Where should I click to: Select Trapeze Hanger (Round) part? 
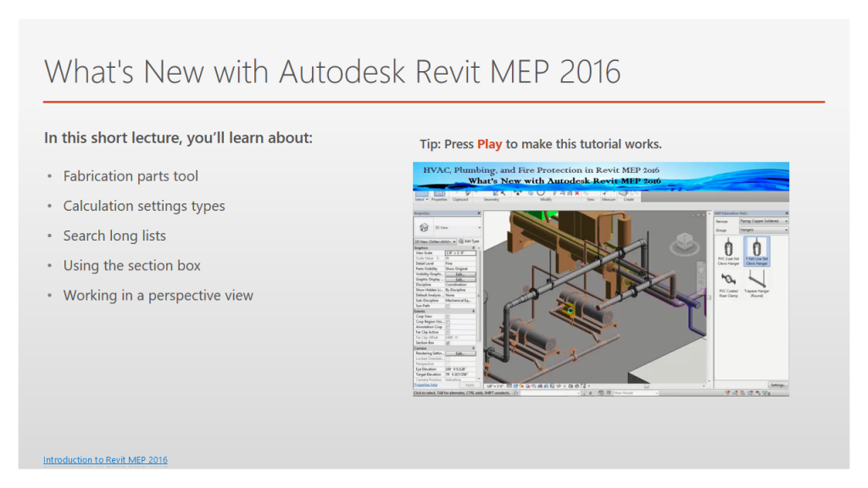click(x=757, y=285)
